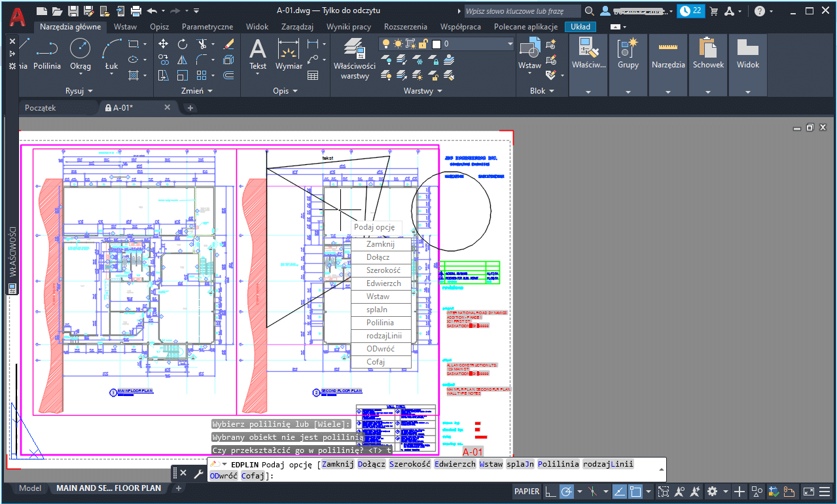The width and height of the screenshot is (837, 504).
Task: Select the Fillet tool in Zmień panel
Action: click(201, 60)
